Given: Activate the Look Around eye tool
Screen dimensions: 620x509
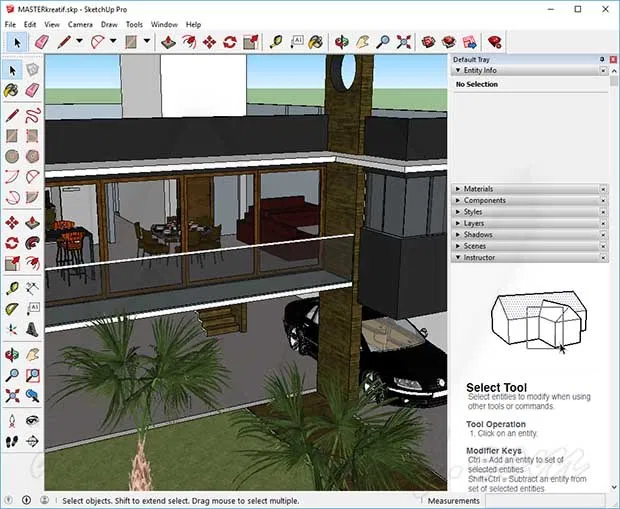Looking at the screenshot, I should click(x=32, y=420).
